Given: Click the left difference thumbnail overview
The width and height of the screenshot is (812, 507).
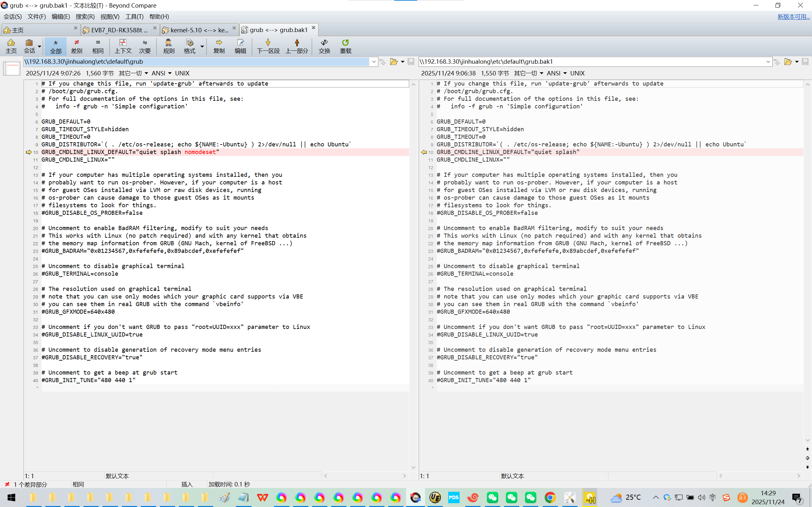Looking at the screenshot, I should point(12,68).
